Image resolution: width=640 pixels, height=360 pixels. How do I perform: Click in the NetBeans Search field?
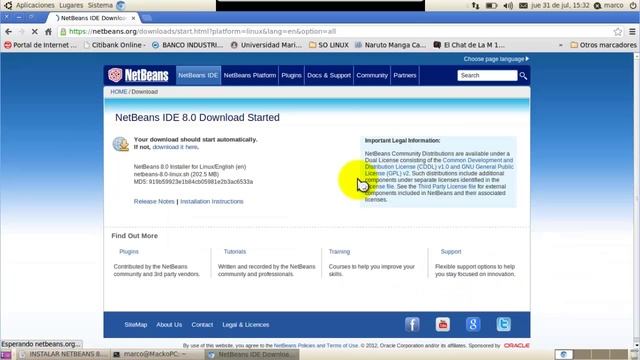tap(487, 76)
